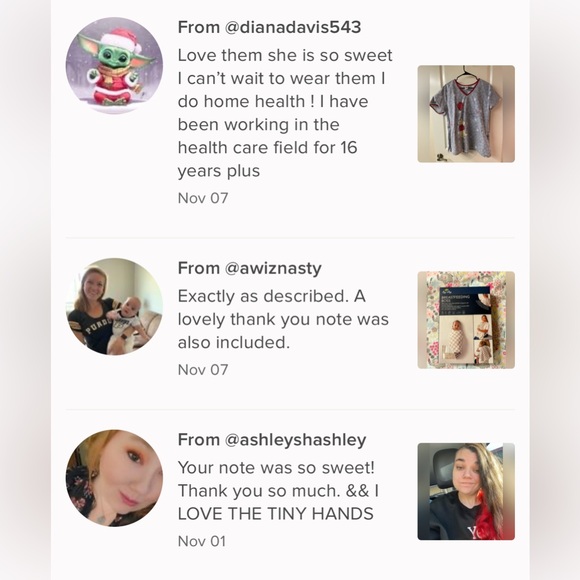Tap the "Your note was so sweet!" comment

coord(278,491)
